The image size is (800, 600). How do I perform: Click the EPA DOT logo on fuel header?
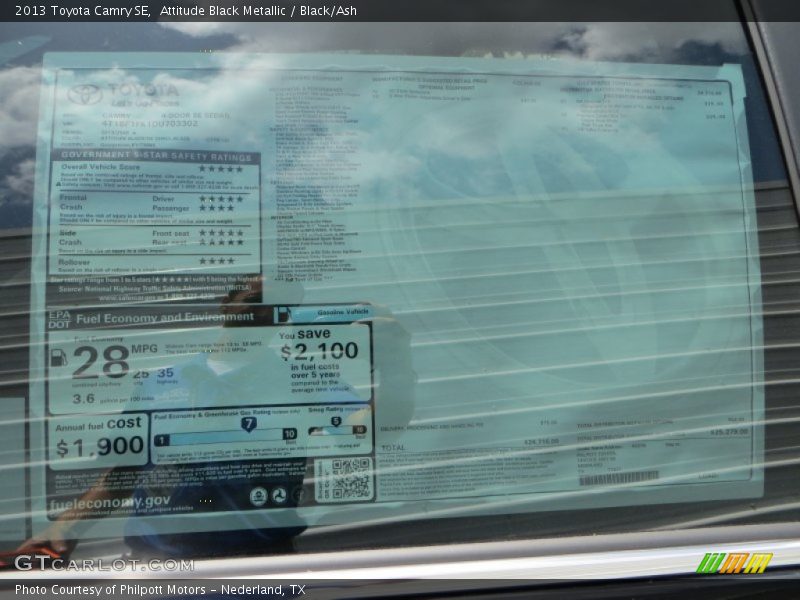(59, 318)
